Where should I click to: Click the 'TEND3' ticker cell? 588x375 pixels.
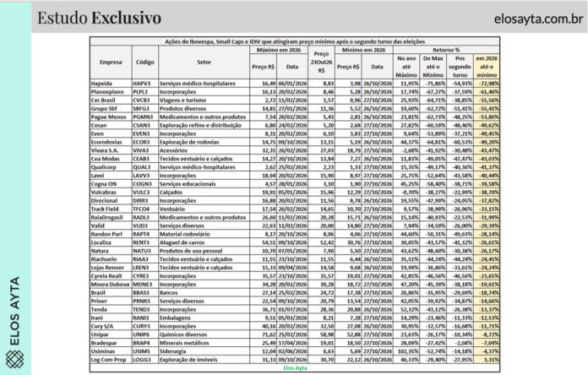145,309
